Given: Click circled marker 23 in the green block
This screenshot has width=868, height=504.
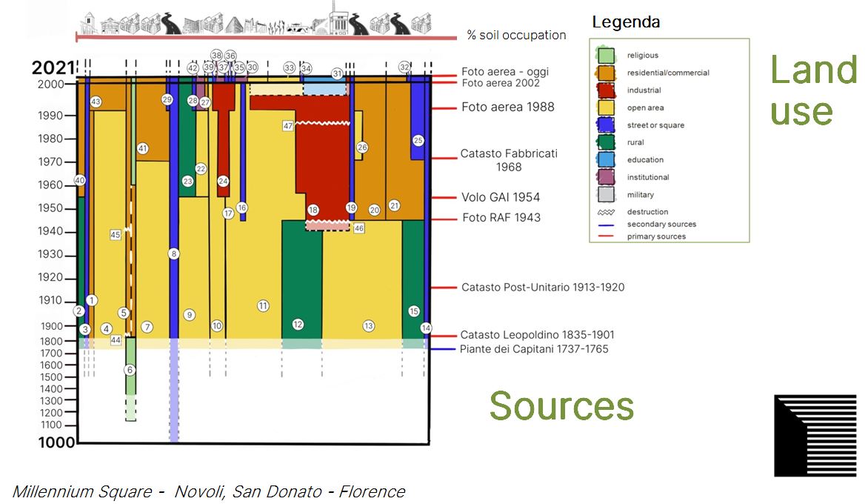Looking at the screenshot, I should [x=187, y=181].
